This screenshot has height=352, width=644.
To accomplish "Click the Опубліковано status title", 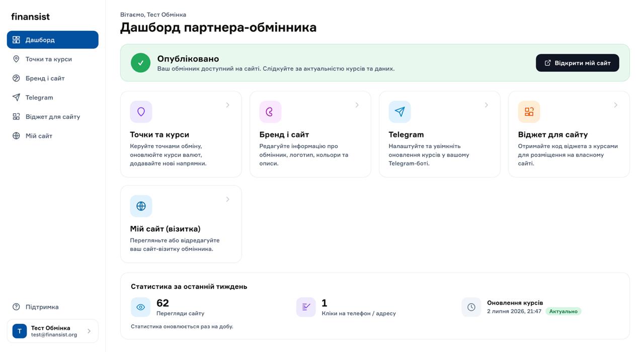I will pos(188,58).
